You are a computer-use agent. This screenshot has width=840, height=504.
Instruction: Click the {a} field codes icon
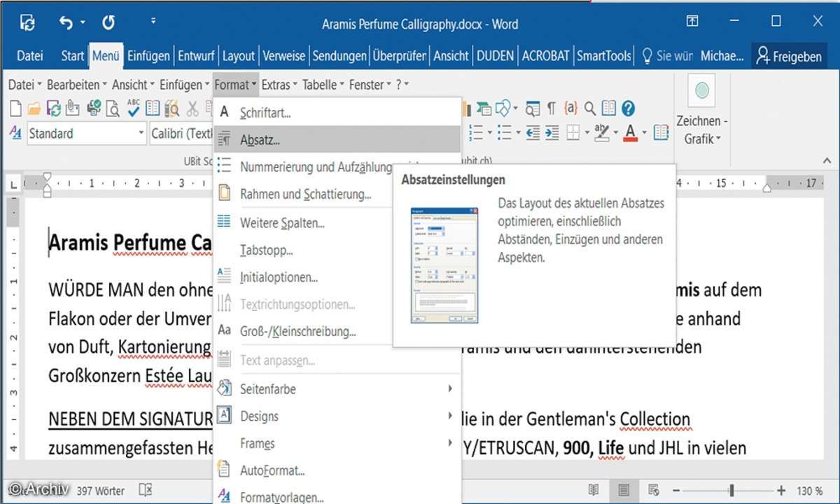pos(571,108)
